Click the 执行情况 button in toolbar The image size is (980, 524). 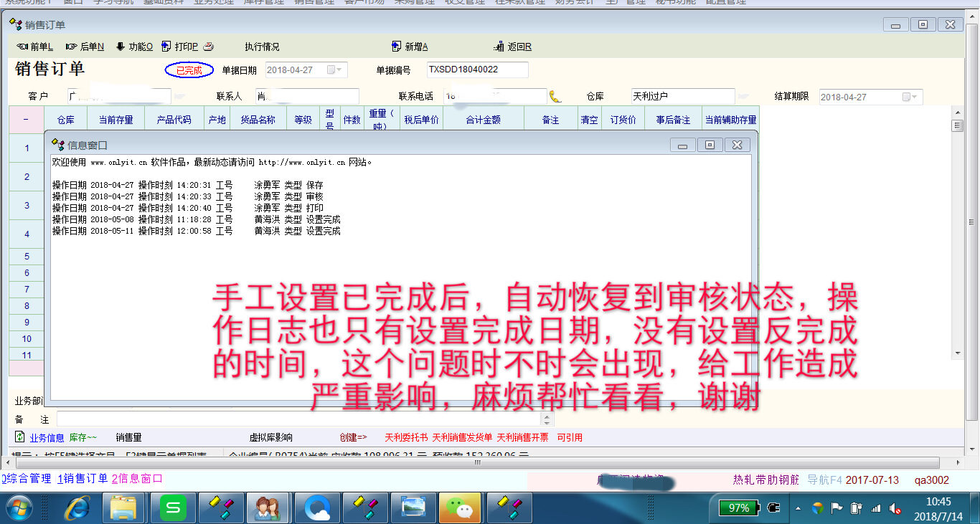(262, 47)
